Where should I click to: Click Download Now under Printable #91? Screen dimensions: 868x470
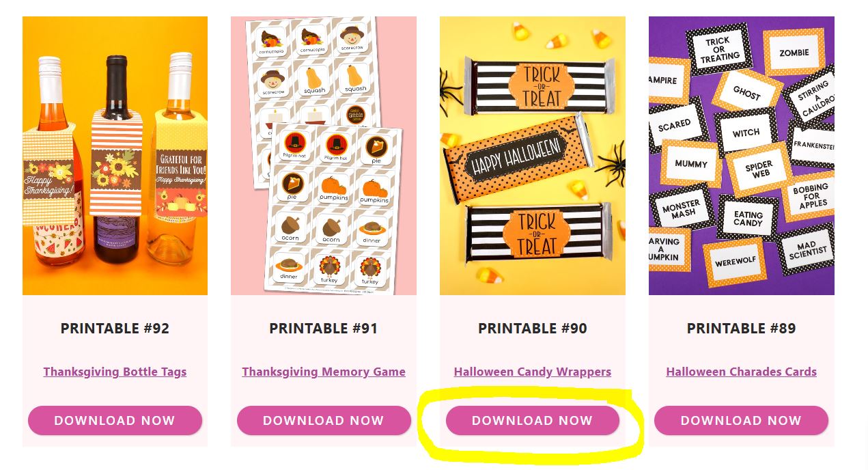pos(324,421)
